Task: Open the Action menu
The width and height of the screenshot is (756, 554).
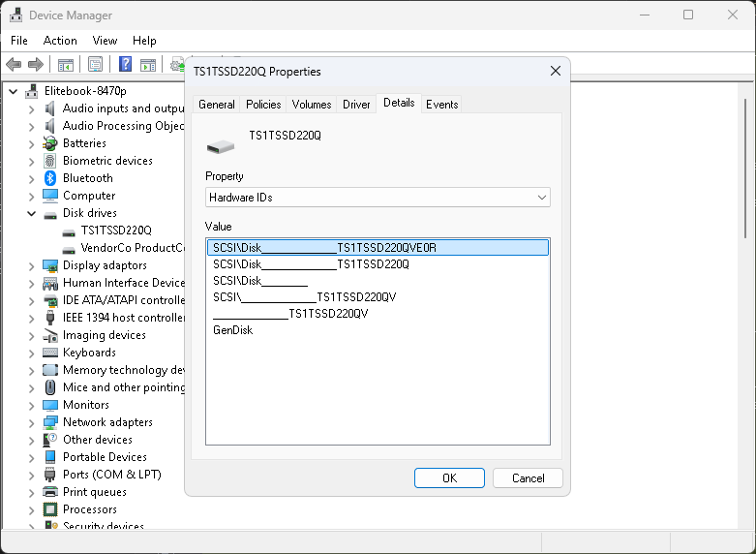Action: (x=60, y=41)
